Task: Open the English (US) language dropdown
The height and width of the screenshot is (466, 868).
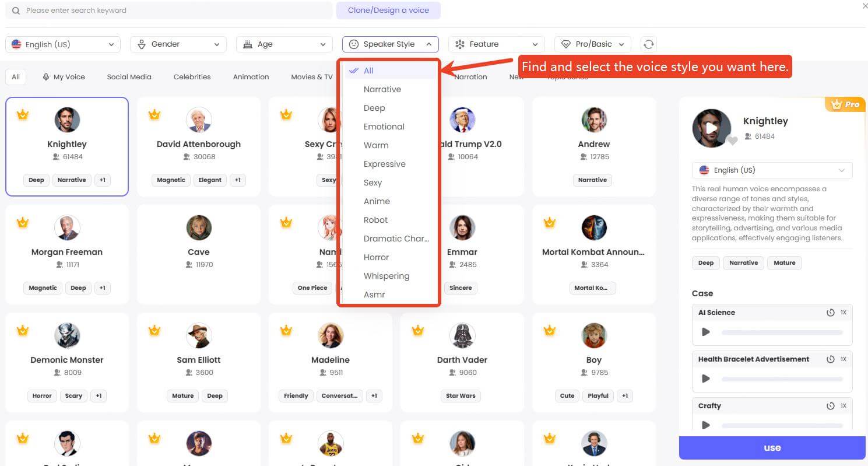Action: coord(63,44)
